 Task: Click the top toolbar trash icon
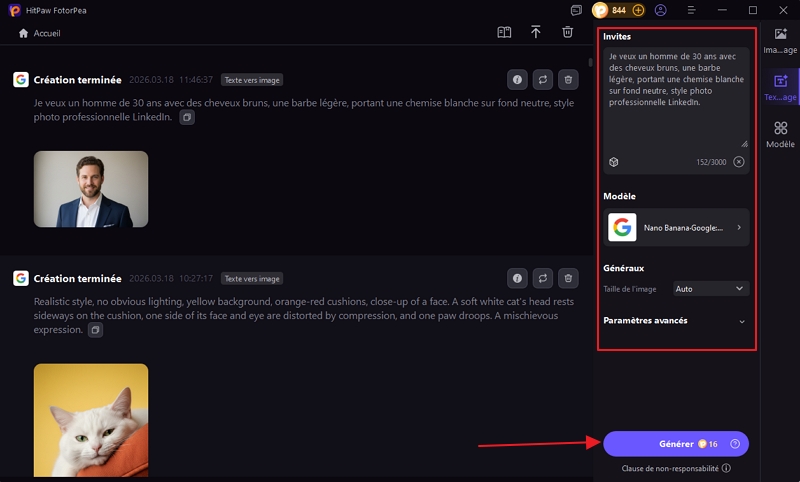[567, 32]
